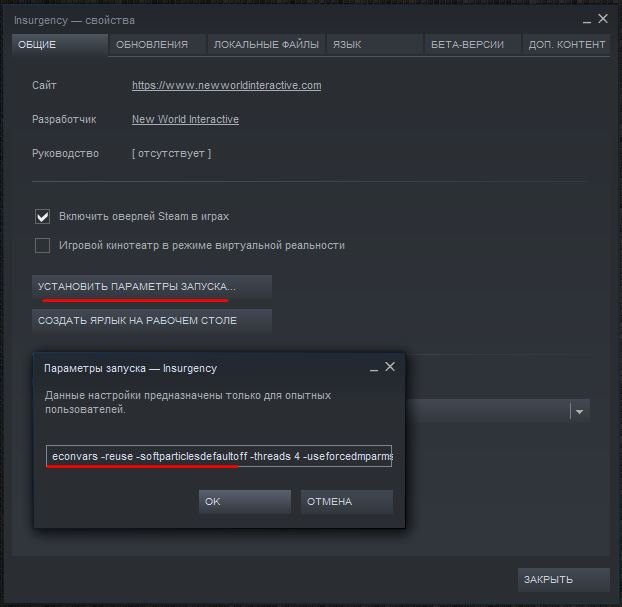Switch to the ОБЩИЕ tab
622x607 pixels.
60,44
